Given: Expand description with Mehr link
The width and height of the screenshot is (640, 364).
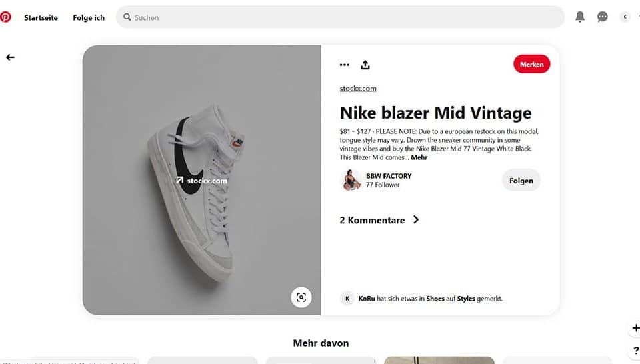Looking at the screenshot, I should tap(419, 158).
